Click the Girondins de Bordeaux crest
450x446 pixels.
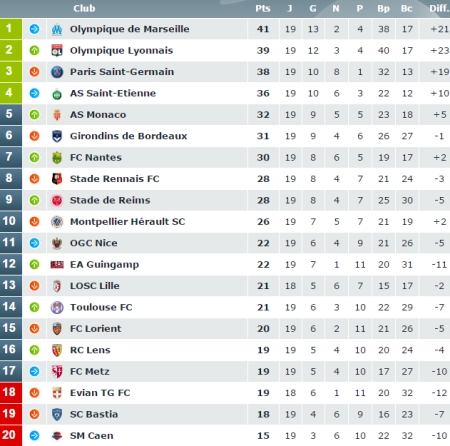tap(57, 136)
